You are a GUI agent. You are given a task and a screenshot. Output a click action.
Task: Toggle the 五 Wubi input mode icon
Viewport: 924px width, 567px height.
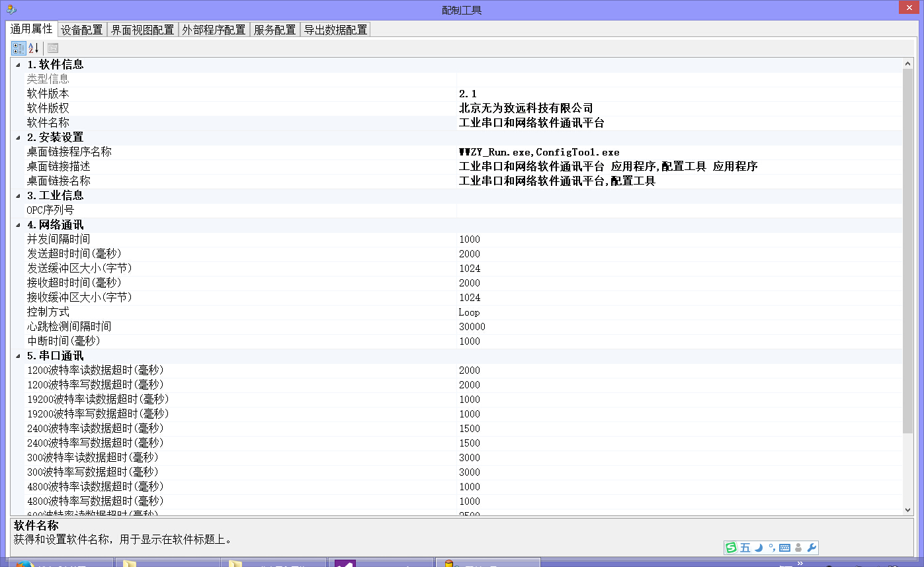point(745,548)
